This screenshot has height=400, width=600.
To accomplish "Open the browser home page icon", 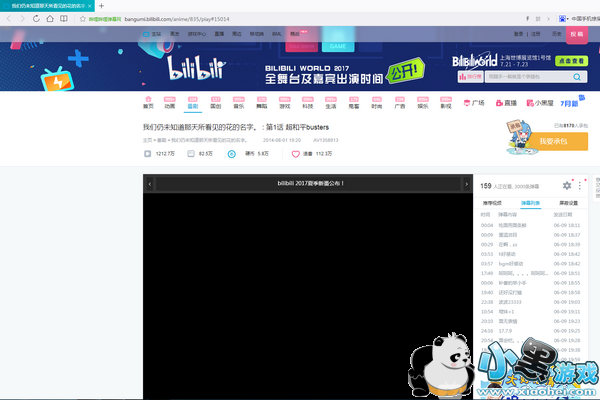I will pos(51,18).
